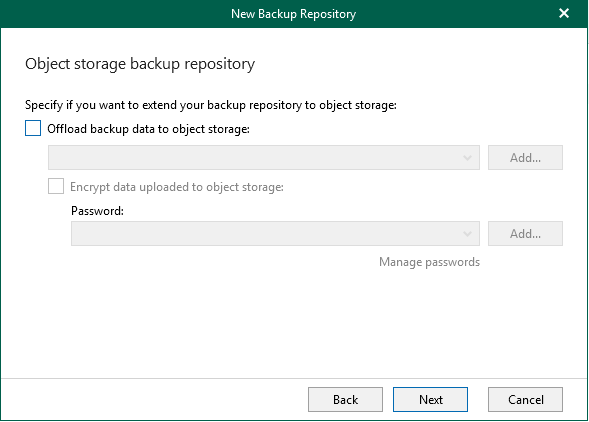Expand the Password dropdown arrow

click(x=467, y=234)
